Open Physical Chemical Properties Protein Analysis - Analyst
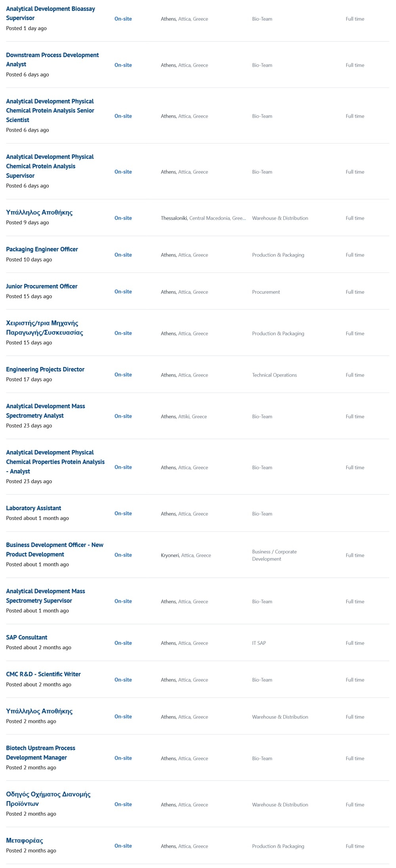The image size is (396, 868). pos(55,462)
